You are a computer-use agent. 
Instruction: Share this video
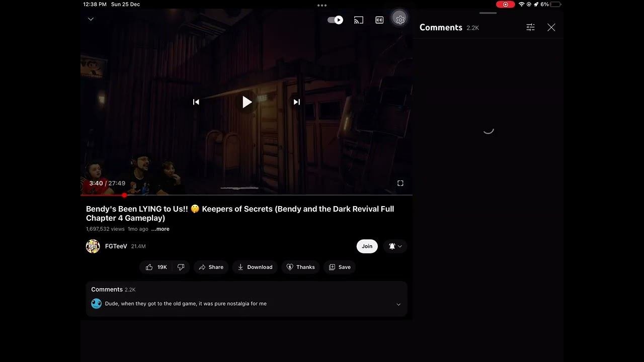[211, 267]
